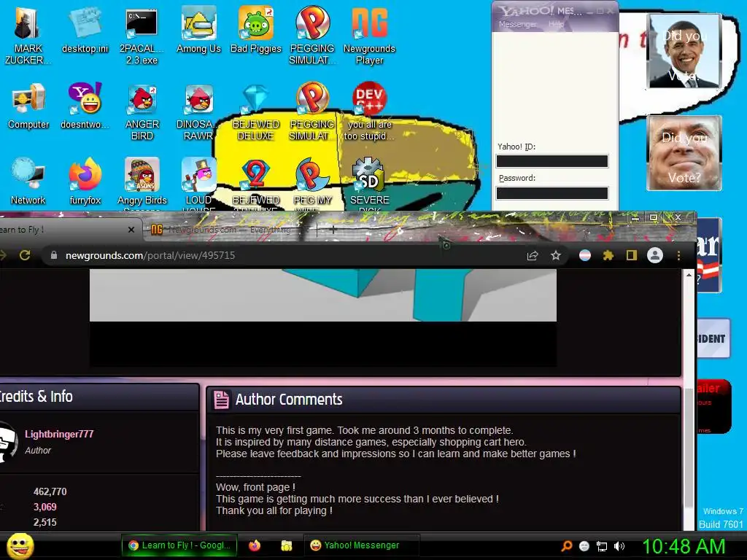
Task: Click the 10:48 AM taskbar clock
Action: coord(684,546)
